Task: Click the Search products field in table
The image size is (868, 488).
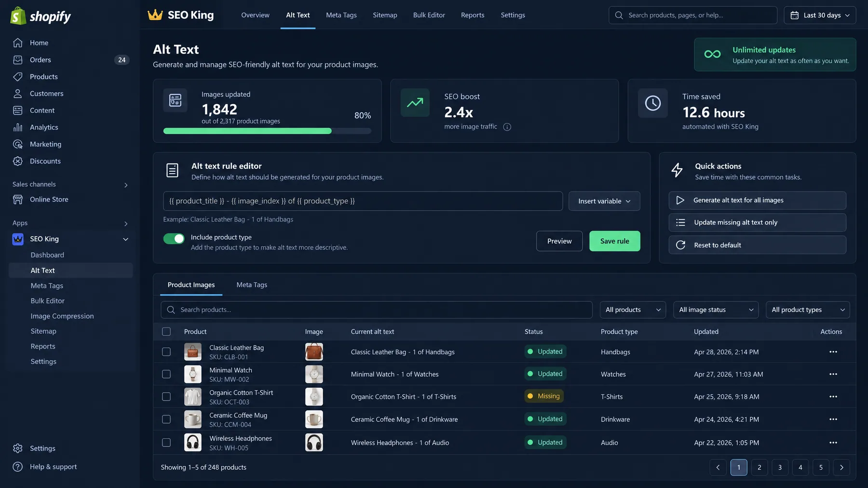Action: pos(376,310)
